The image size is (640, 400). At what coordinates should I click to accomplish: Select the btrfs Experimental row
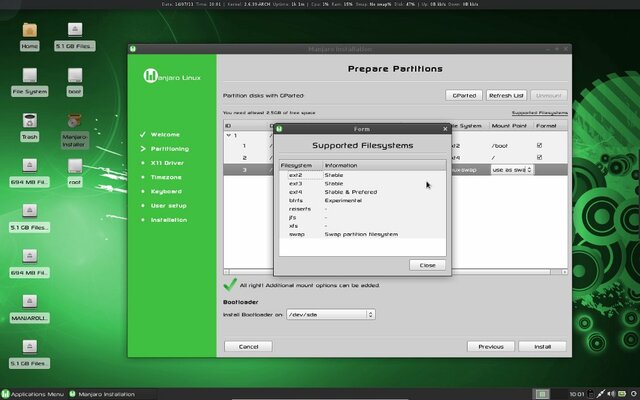click(x=362, y=200)
